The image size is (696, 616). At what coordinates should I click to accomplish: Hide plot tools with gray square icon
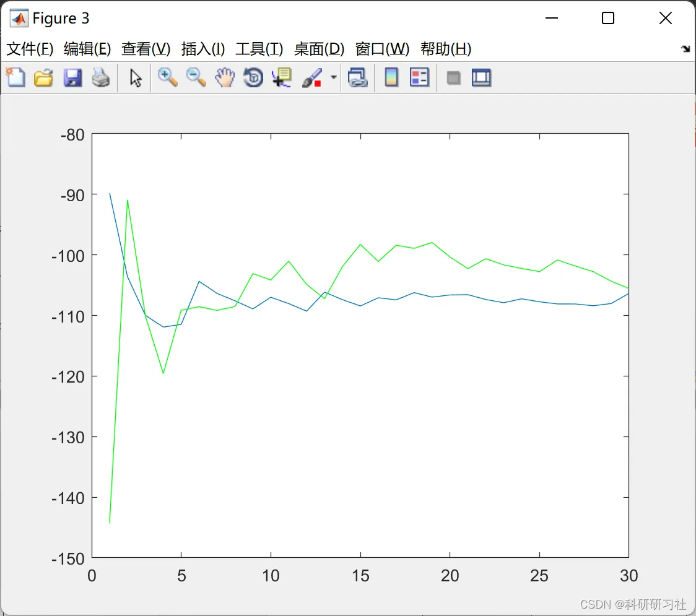click(453, 78)
